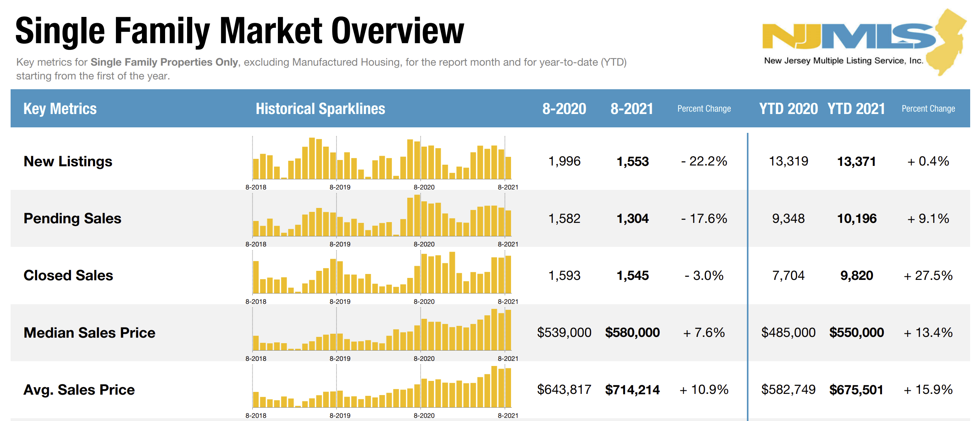This screenshot has height=421, width=980.
Task: Click Closed Sales value 1,593
Action: pos(564,275)
